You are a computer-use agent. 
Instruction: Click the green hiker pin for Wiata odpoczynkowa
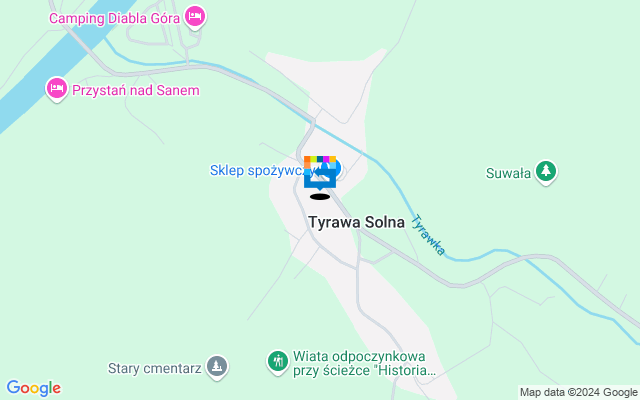(278, 362)
